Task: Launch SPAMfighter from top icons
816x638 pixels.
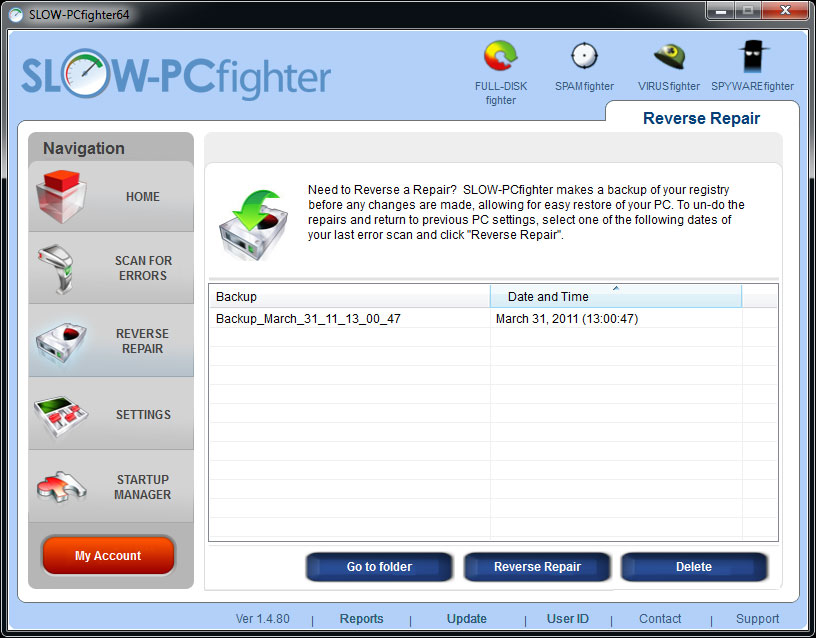Action: pos(584,56)
